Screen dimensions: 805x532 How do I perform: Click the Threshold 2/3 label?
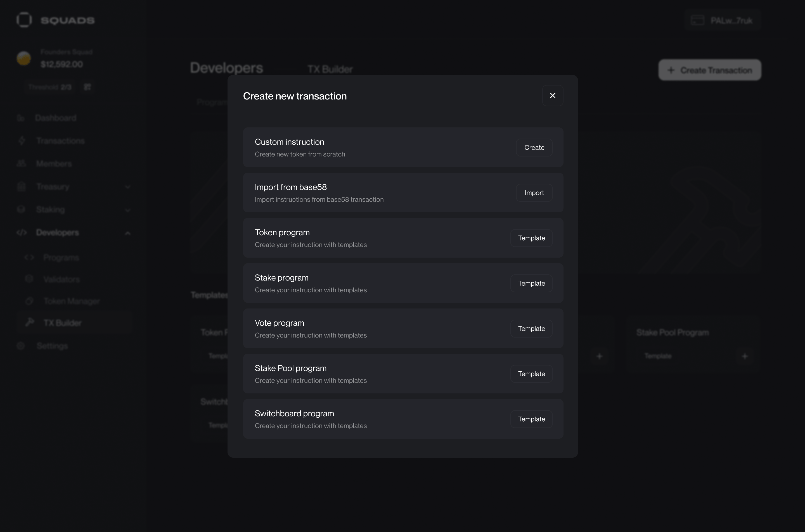coord(50,87)
